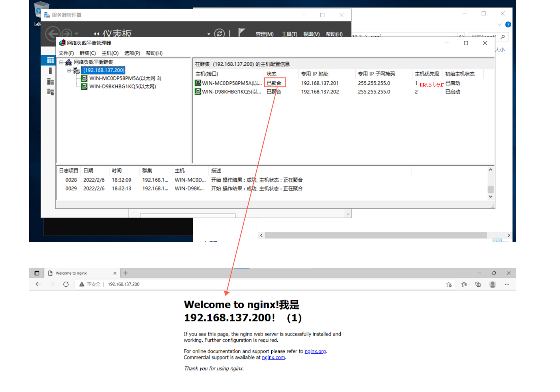Collapse the 网络负载平衡群集 tree root
The width and height of the screenshot is (560, 392).
coord(61,62)
